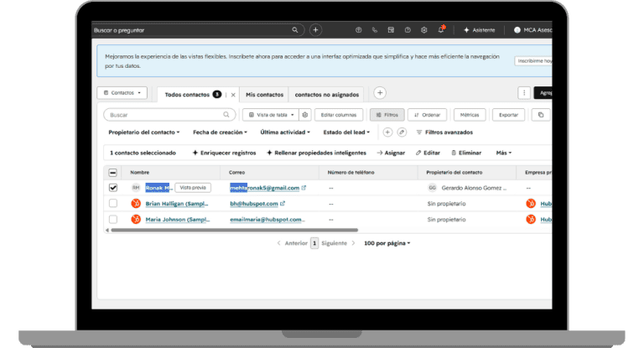Click the Correo column header
Viewport: 644px width, 348px height.
(237, 173)
